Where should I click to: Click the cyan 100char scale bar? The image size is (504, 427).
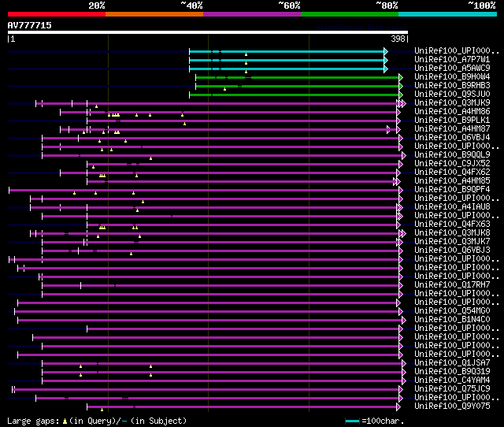[352, 421]
